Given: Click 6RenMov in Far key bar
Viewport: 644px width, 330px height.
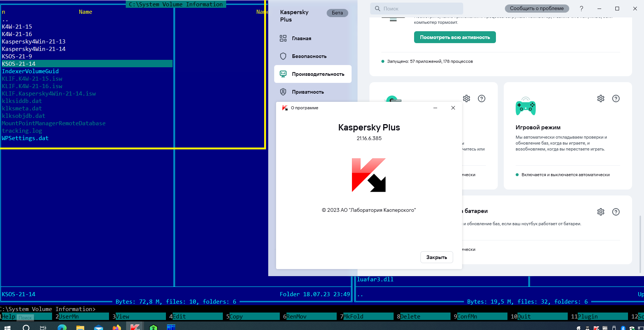Looking at the screenshot, I should pyautogui.click(x=310, y=317).
